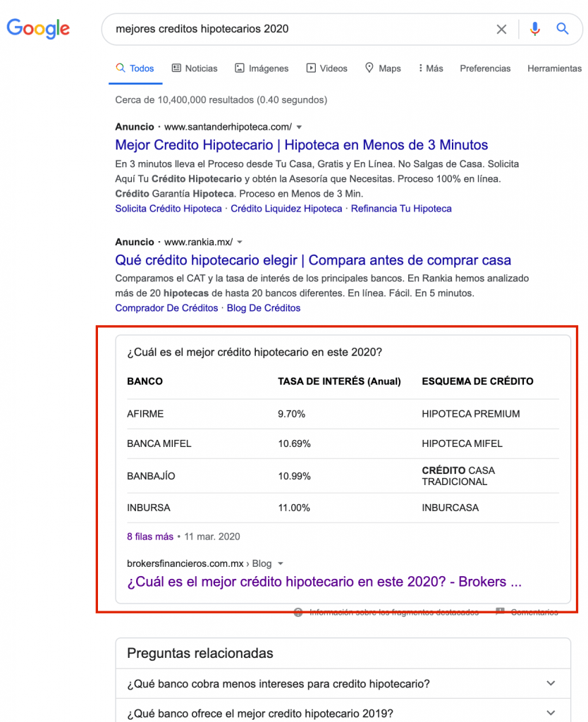Click the BANCA MIFEL cell
This screenshot has height=722, width=588.
click(159, 443)
